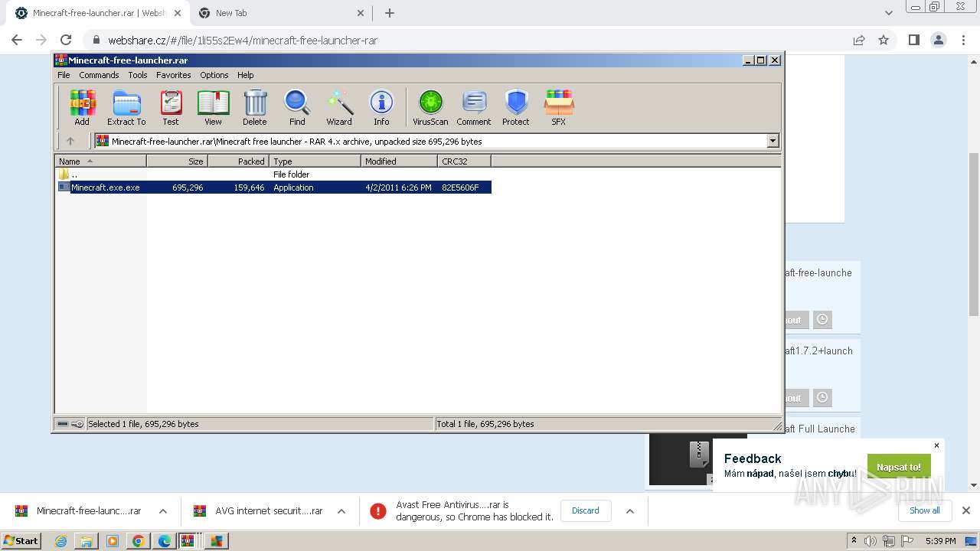Screen dimensions: 980x551
Task: Open Chrome three-dot menu
Action: (962, 40)
